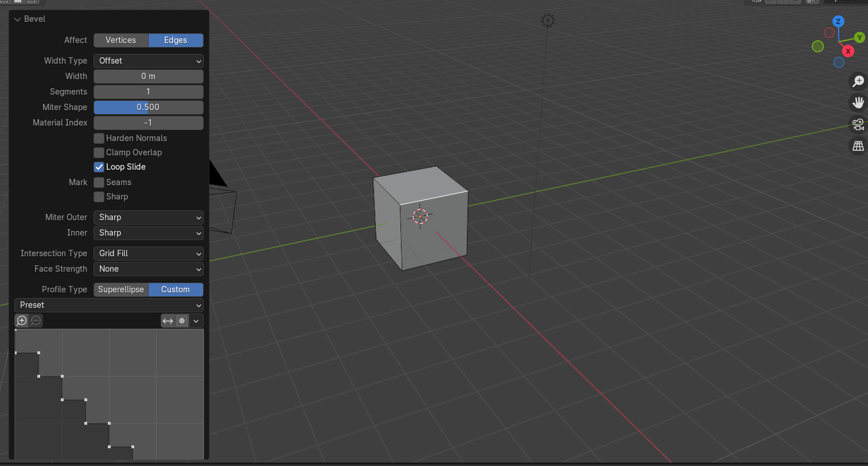Viewport: 868px width, 466px height.
Task: Set Affect to Edges
Action: [176, 40]
